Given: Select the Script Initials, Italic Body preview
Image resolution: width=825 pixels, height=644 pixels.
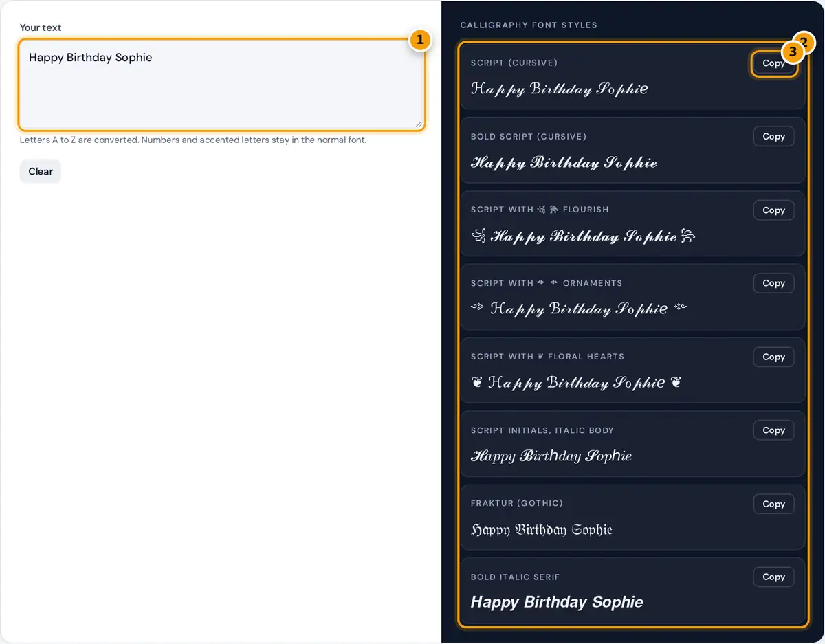Looking at the screenshot, I should point(551,456).
